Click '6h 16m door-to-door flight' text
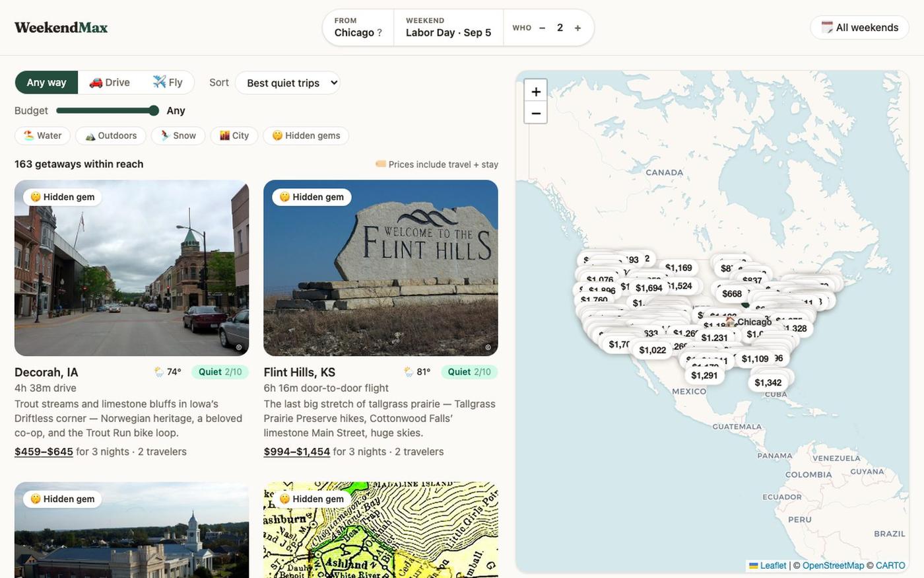924x578 pixels. coord(326,388)
